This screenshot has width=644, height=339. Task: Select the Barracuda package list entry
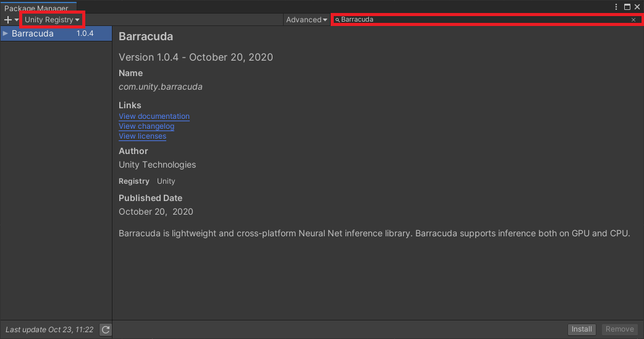click(56, 33)
